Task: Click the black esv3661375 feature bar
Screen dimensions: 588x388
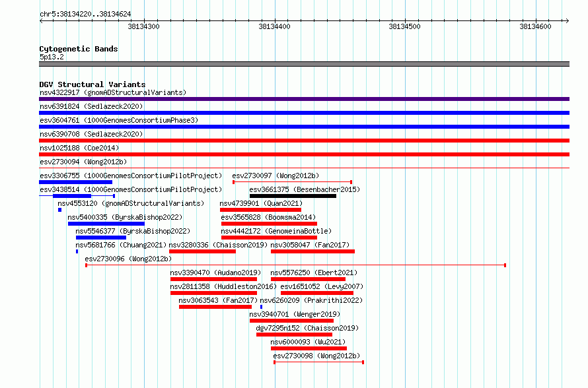Action: coord(293,196)
